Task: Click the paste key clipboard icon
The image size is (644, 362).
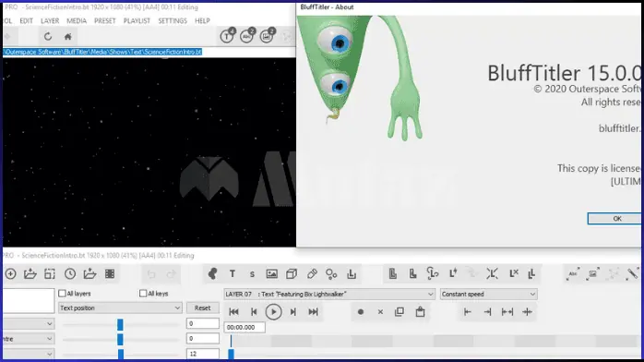Action: pyautogui.click(x=420, y=312)
